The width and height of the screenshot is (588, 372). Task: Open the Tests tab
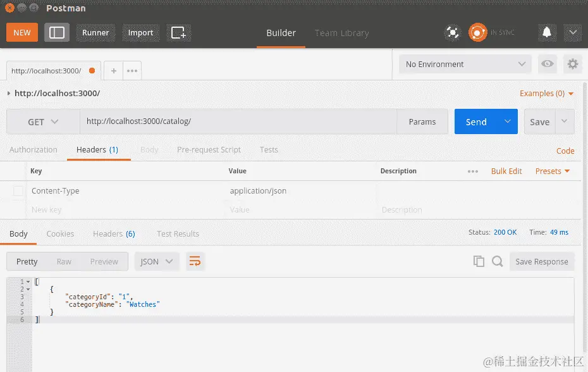(x=269, y=149)
